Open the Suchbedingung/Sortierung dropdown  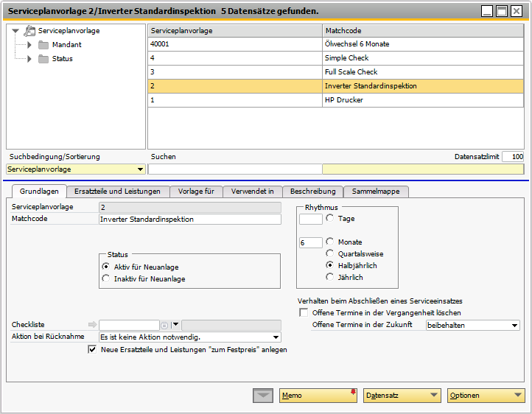coord(140,169)
